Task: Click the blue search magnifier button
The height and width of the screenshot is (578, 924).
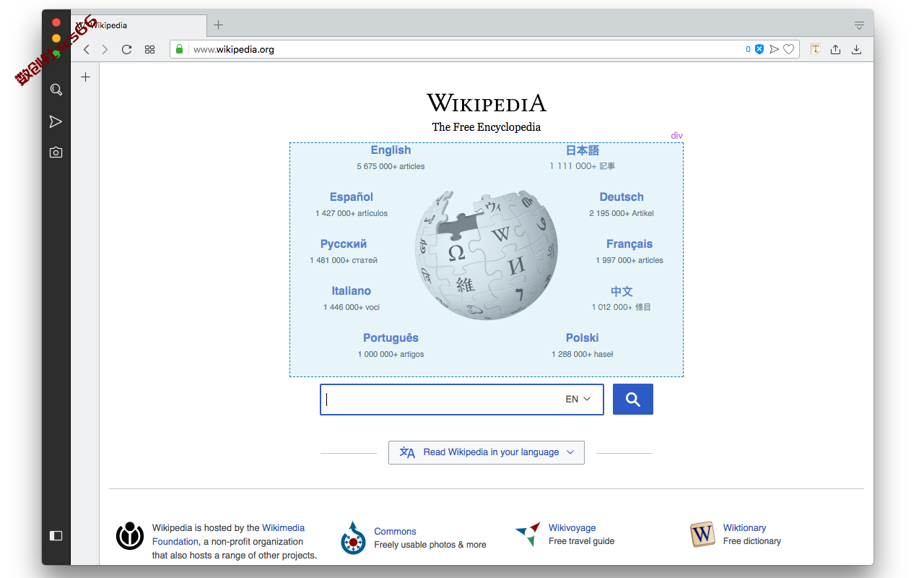Action: tap(633, 400)
